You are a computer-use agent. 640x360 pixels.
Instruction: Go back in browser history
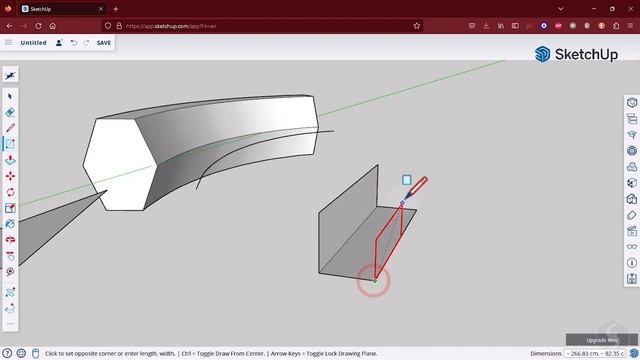click(x=9, y=26)
